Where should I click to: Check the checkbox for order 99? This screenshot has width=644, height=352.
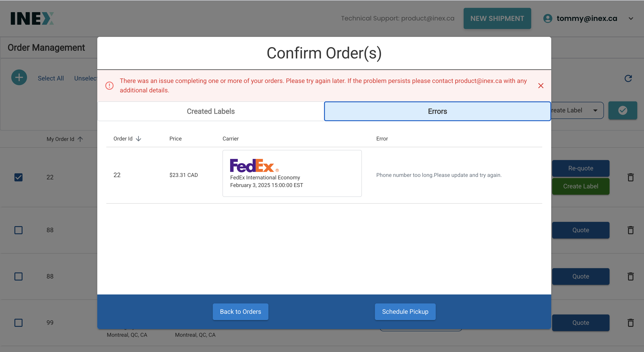point(18,323)
